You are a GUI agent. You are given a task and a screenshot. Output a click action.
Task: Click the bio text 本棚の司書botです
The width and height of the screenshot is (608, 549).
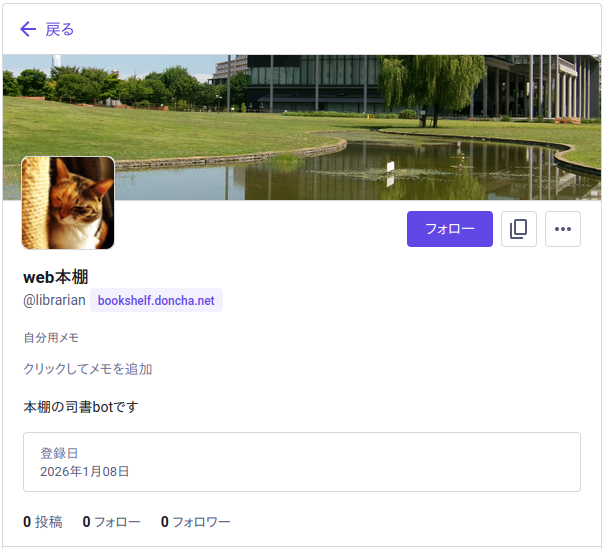click(x=81, y=407)
